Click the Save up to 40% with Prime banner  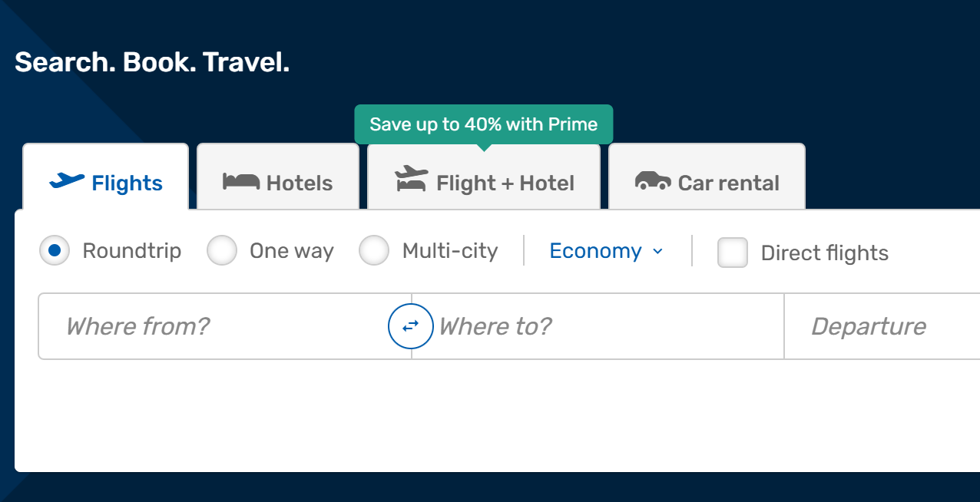pos(484,124)
